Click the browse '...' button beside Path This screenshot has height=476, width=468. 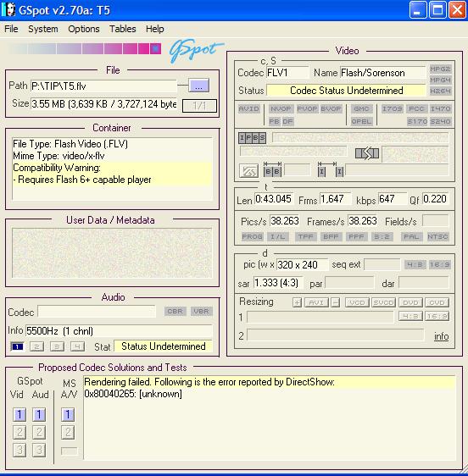coord(198,86)
